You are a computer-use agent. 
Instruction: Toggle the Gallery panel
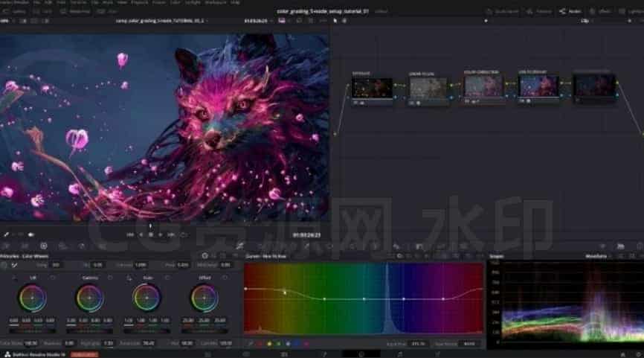[15, 11]
